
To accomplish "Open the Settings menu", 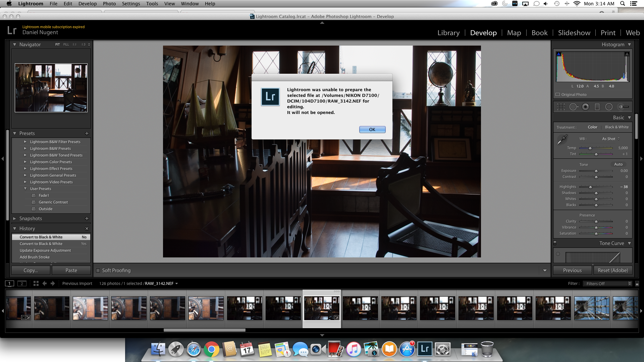I will coord(131,4).
